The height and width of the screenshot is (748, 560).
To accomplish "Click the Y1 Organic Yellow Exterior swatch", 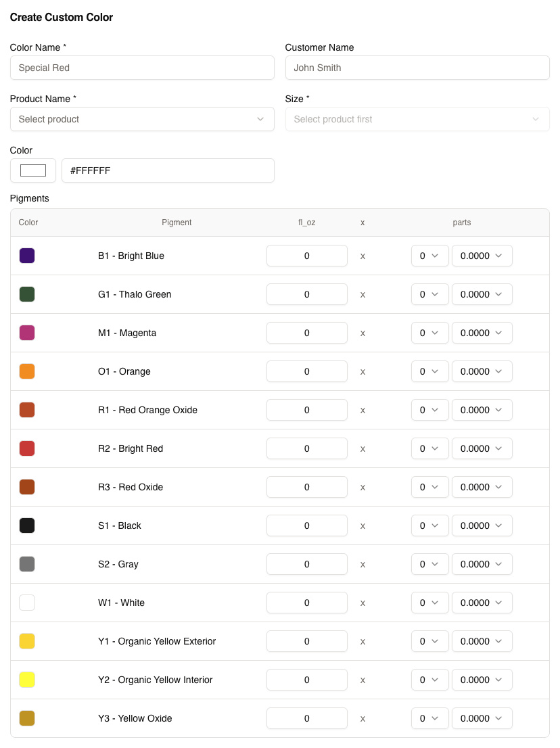I will (x=27, y=641).
